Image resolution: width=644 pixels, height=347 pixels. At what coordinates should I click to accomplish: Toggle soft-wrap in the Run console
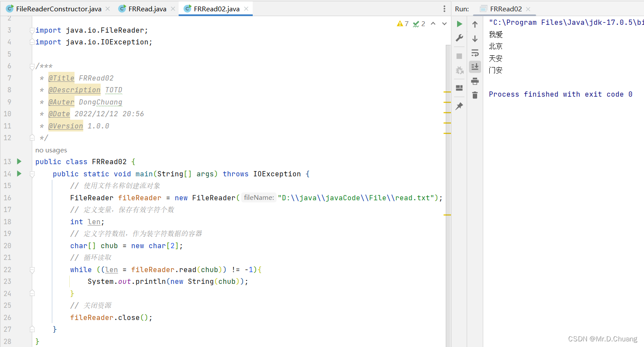(475, 53)
